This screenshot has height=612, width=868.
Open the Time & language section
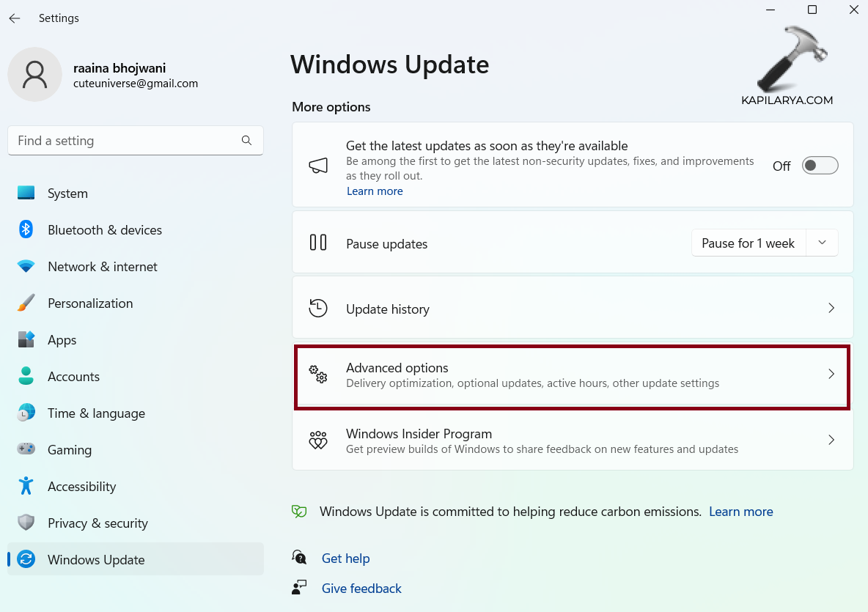tap(96, 413)
